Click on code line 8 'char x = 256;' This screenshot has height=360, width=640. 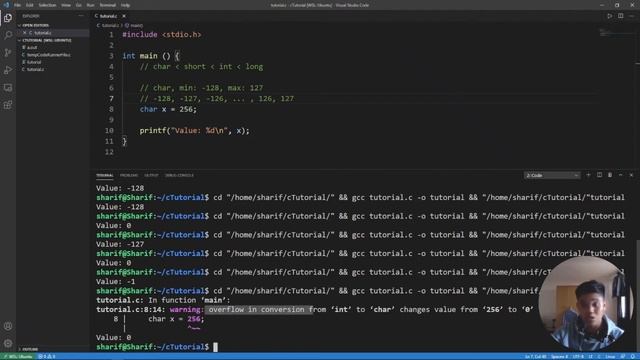tap(168, 109)
